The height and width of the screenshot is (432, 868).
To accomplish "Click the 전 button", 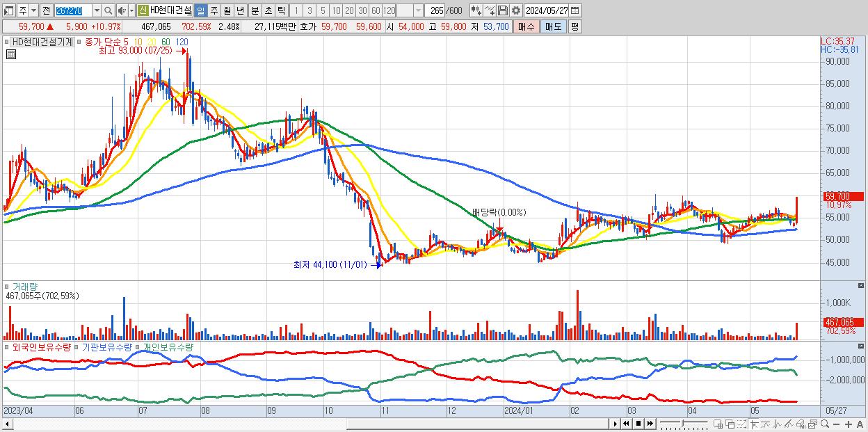I will (x=46, y=10).
